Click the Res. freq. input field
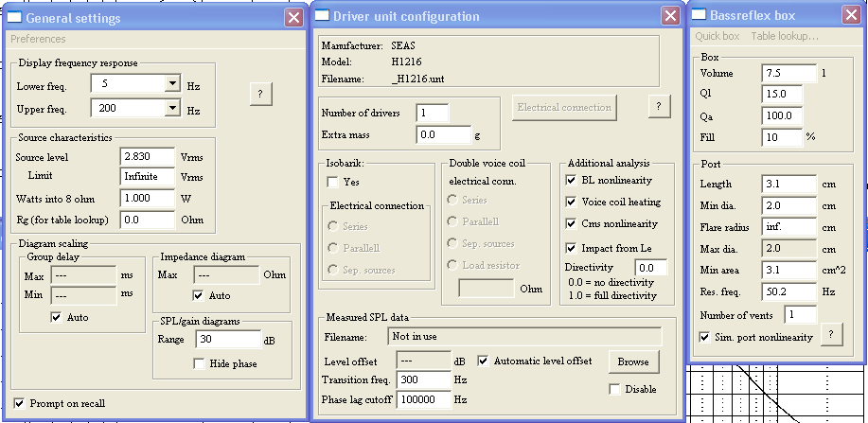 (788, 291)
